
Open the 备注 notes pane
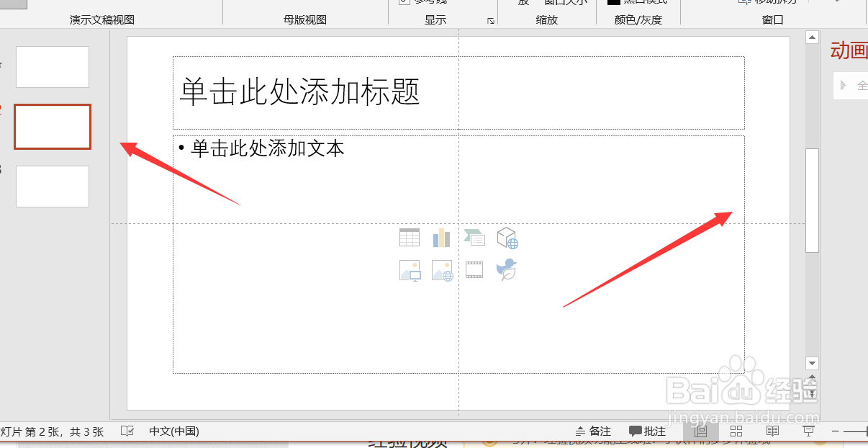[592, 431]
